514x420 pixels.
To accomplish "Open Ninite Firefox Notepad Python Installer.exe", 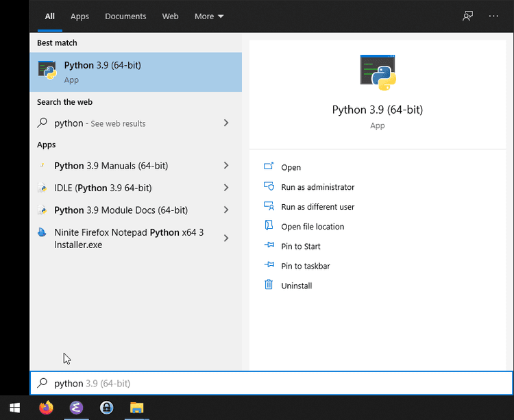I will (136, 238).
